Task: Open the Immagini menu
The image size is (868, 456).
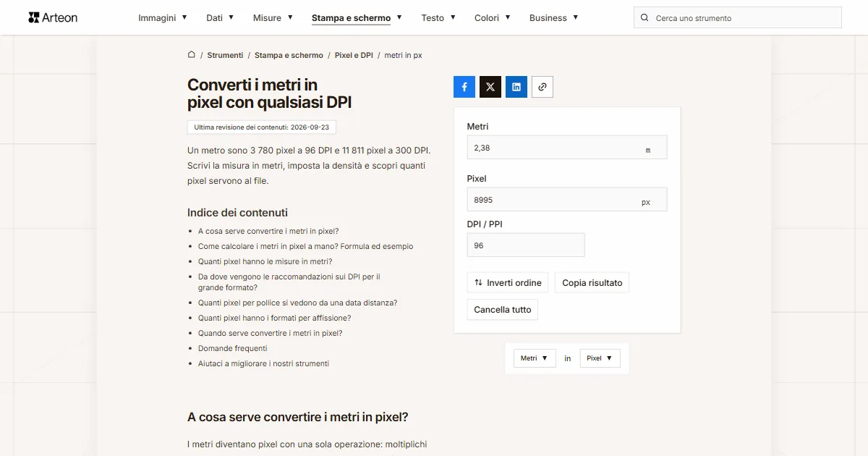Action: coord(163,18)
